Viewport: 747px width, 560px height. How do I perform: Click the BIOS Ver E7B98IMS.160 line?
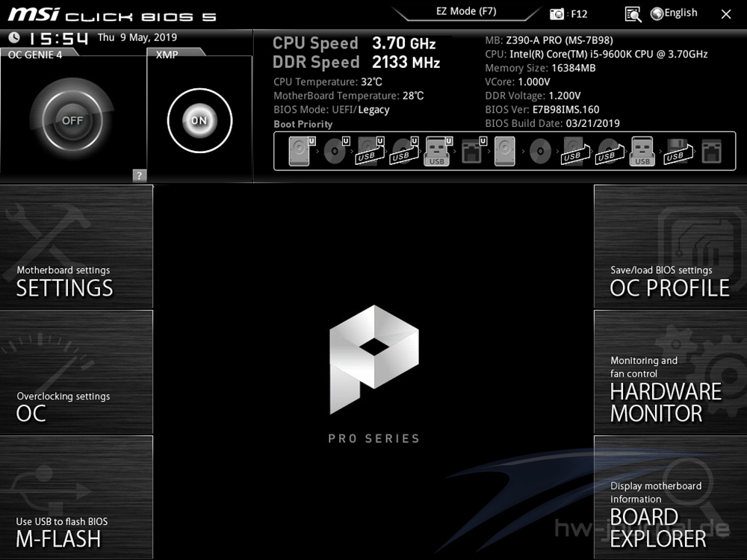click(542, 110)
